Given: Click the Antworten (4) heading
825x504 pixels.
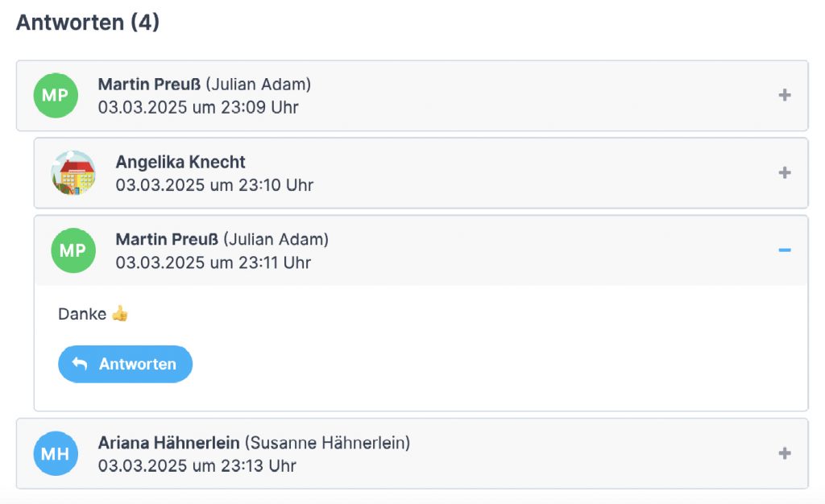Looking at the screenshot, I should (88, 23).
